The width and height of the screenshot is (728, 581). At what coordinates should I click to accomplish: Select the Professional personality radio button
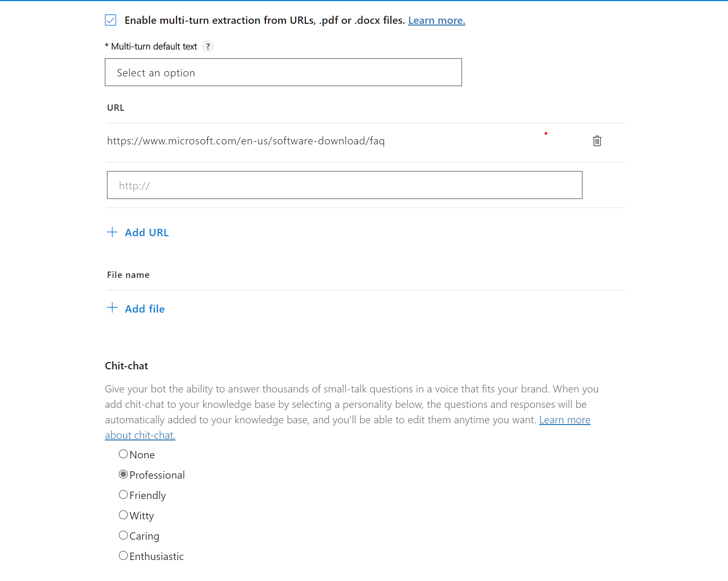click(123, 474)
